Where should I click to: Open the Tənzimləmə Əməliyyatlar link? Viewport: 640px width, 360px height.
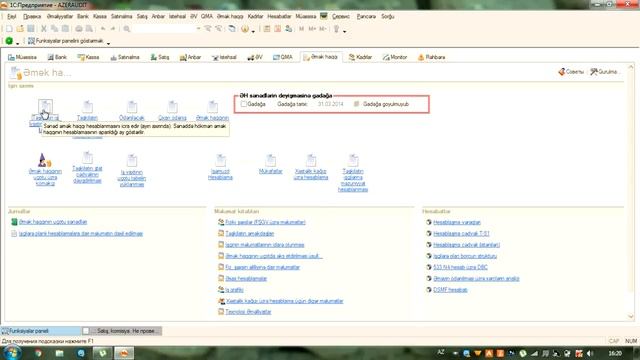click(x=248, y=312)
